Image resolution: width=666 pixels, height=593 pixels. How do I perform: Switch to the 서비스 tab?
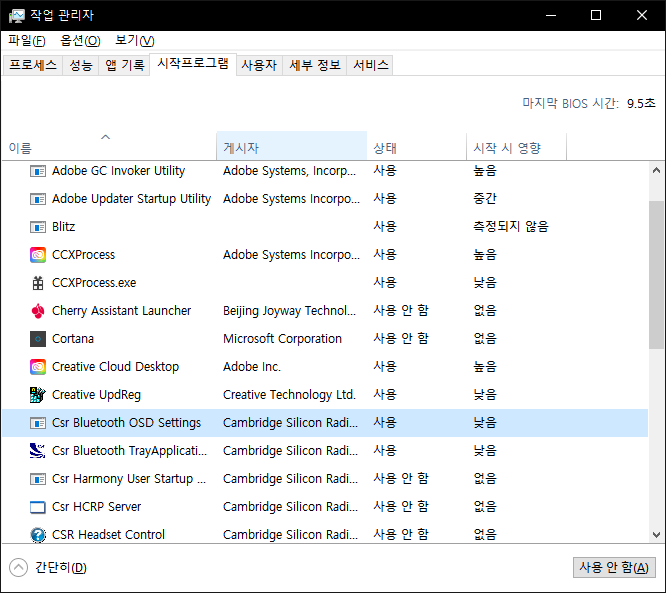(370, 65)
